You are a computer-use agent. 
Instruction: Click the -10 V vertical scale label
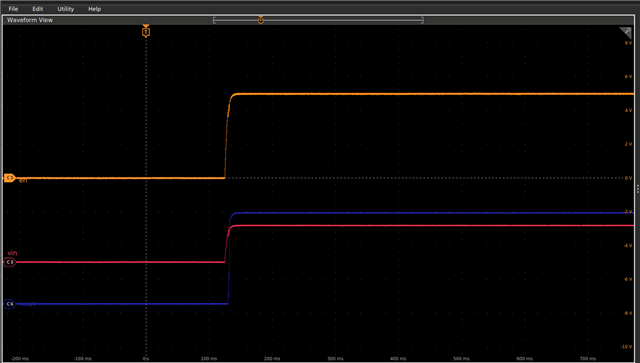[x=627, y=347]
